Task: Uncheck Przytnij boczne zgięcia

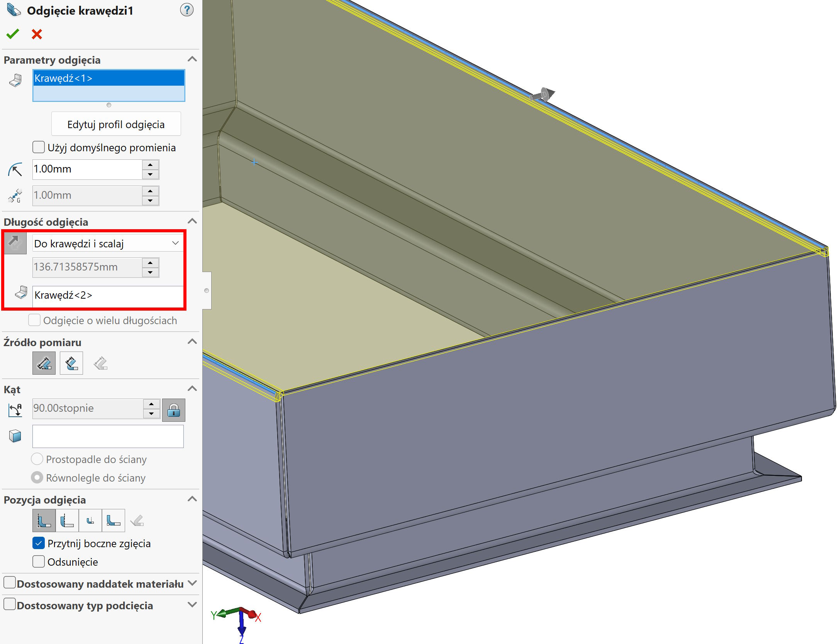Action: pos(39,543)
